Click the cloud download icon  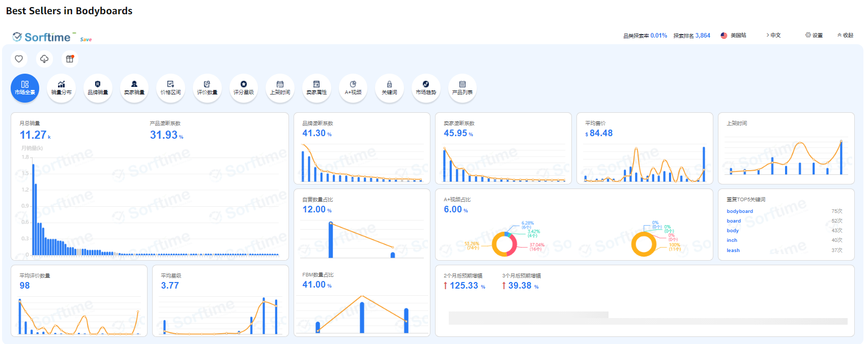pos(44,59)
